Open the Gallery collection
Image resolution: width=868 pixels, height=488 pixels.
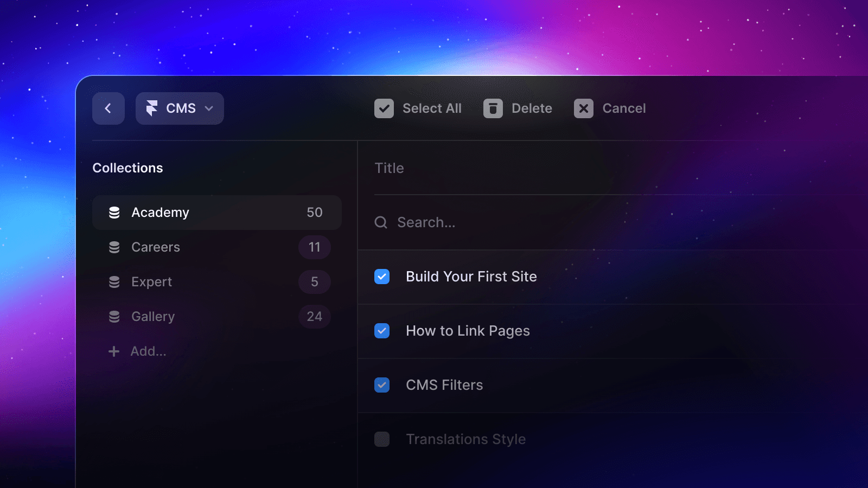[x=153, y=317]
